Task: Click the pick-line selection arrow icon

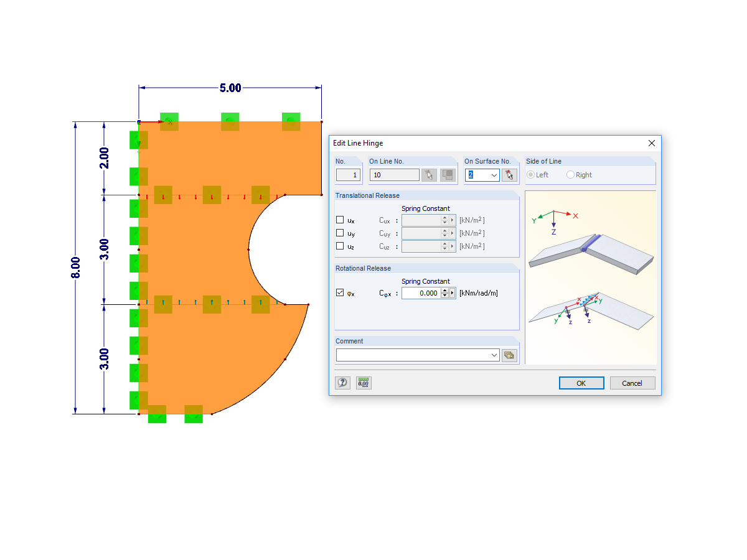Action: coord(430,175)
